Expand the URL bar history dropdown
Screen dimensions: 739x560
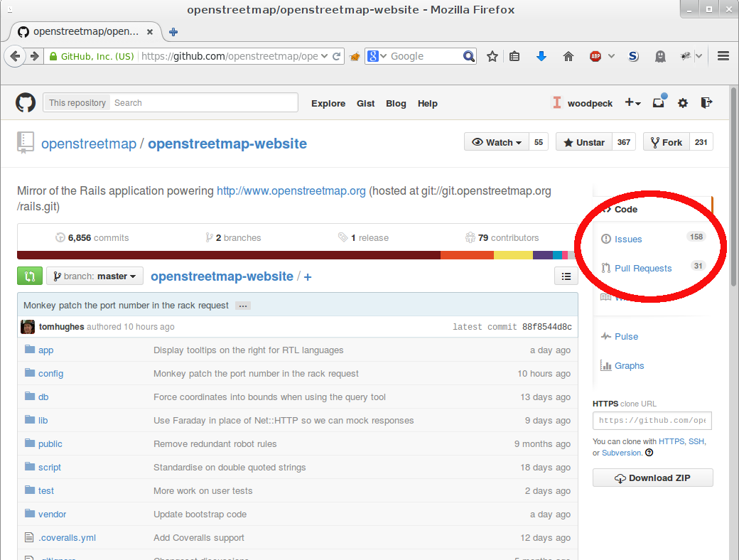[324, 56]
